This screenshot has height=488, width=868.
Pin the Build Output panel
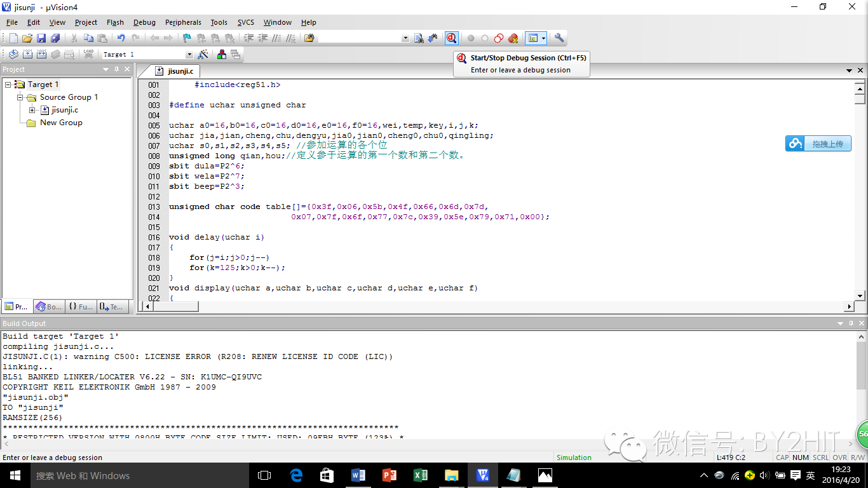click(850, 323)
